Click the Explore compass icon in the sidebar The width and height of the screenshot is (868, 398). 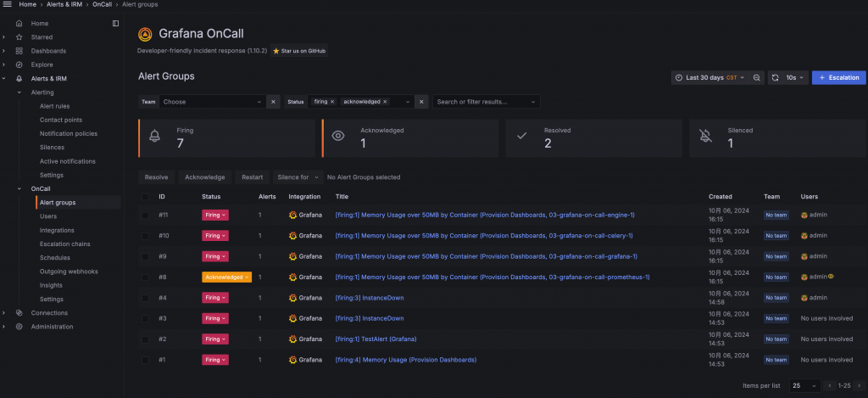click(19, 64)
